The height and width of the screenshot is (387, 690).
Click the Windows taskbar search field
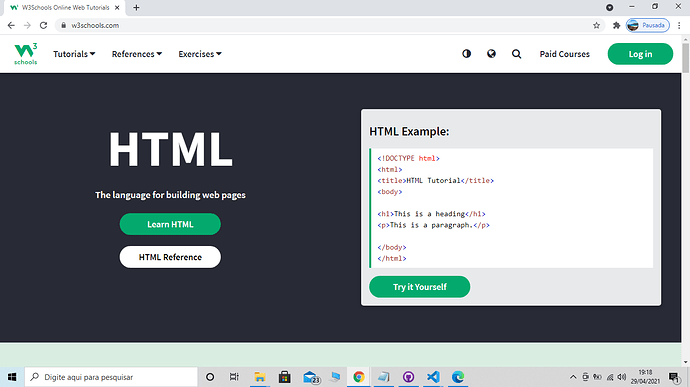(111, 377)
